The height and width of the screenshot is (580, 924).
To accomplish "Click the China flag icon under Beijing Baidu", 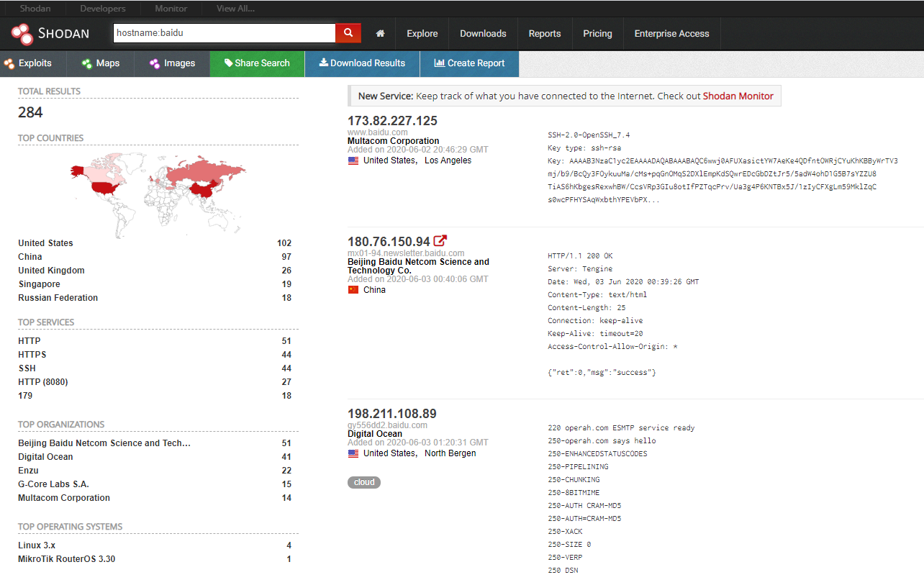I will click(353, 290).
